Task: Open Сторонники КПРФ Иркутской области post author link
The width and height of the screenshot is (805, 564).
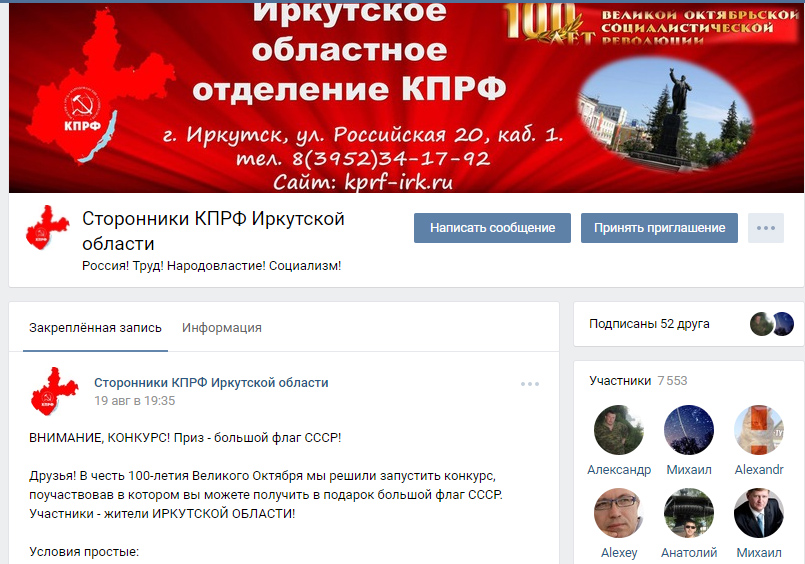Action: point(211,382)
